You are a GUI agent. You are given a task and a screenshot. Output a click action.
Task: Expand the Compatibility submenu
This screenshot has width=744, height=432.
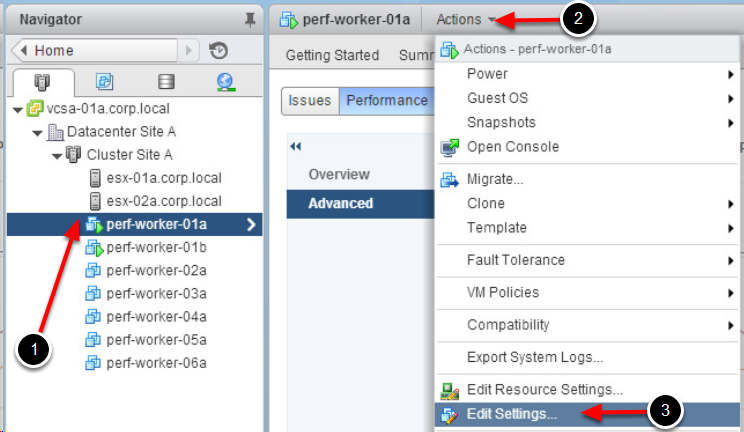coord(731,326)
